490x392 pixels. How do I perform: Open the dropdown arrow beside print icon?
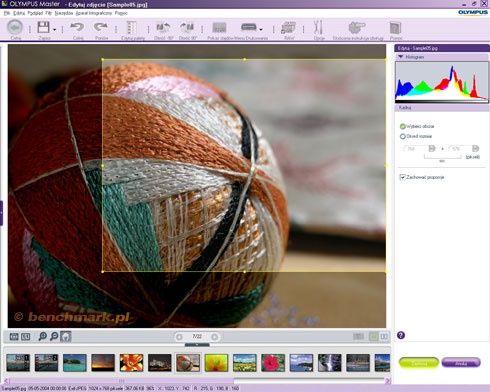pyautogui.click(x=261, y=30)
